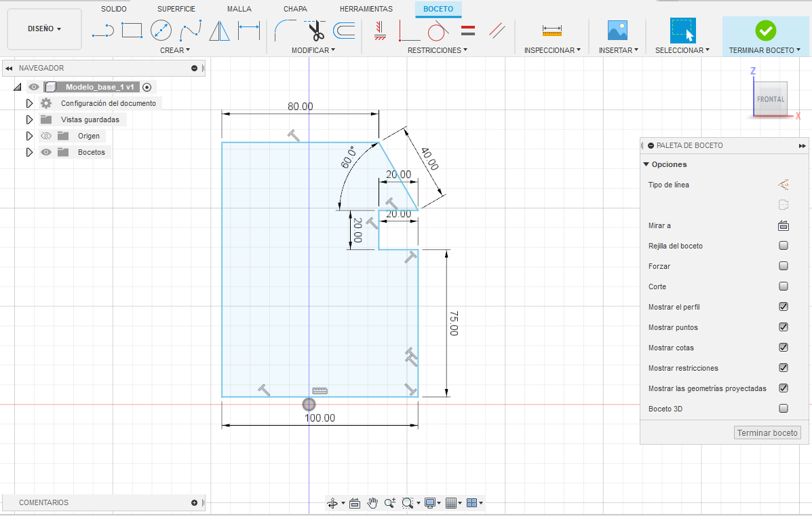
Task: Uncheck Mostrar las geometrías proyectadas
Action: point(784,388)
